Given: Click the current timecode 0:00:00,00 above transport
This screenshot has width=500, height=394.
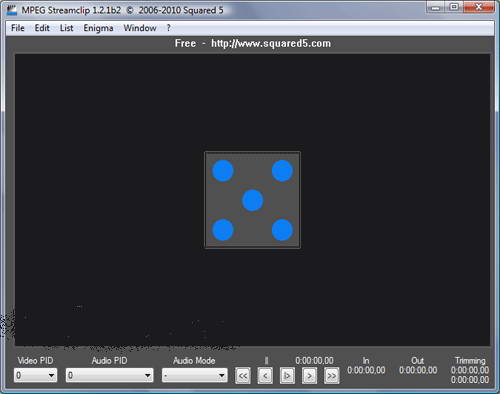Looking at the screenshot, I should 314,360.
